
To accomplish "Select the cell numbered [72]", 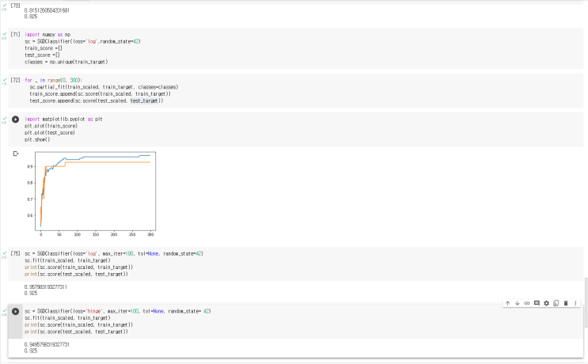I will point(15,80).
